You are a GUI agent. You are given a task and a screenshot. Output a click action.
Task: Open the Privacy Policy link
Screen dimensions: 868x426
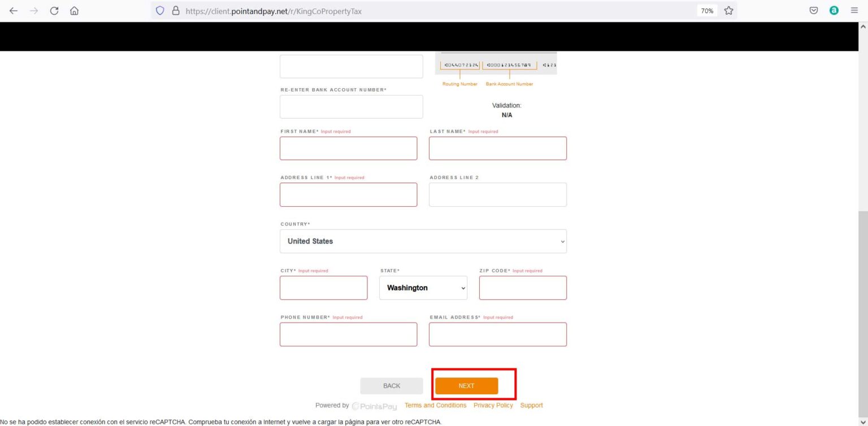pos(493,406)
